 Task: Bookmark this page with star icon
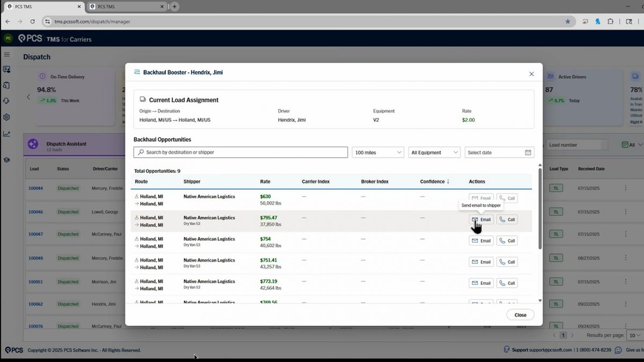pos(568,21)
